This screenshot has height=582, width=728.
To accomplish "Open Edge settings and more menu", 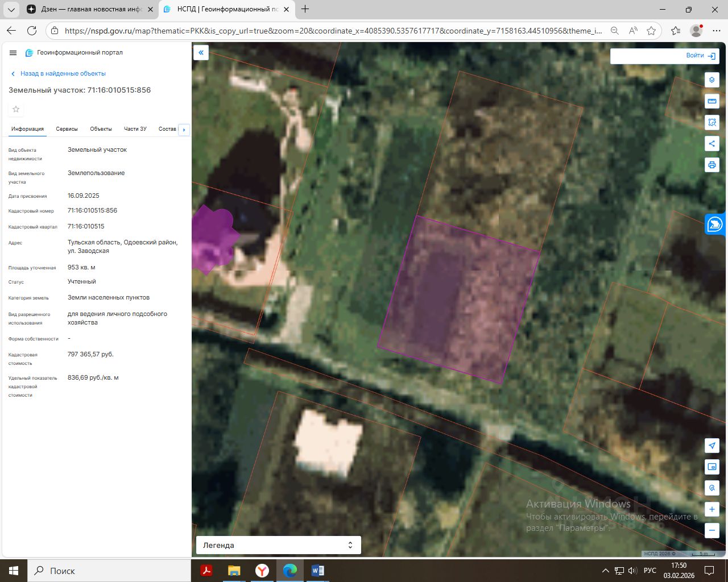I will (x=715, y=31).
